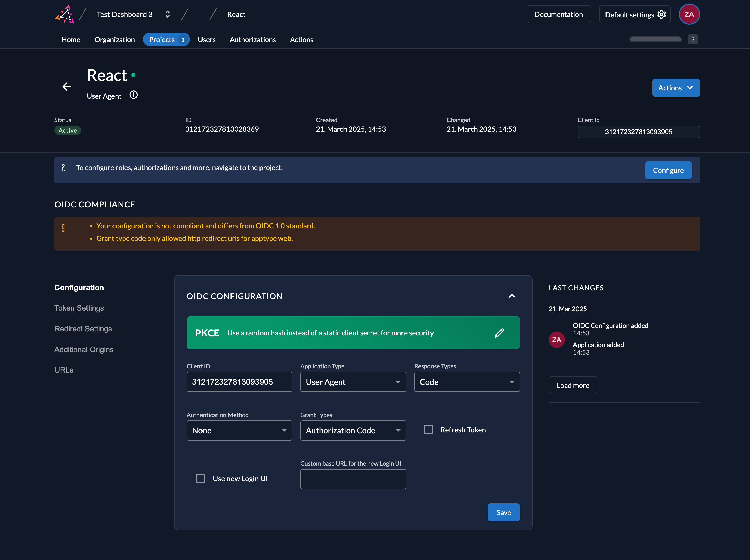Save the OIDC configuration changes

[504, 512]
